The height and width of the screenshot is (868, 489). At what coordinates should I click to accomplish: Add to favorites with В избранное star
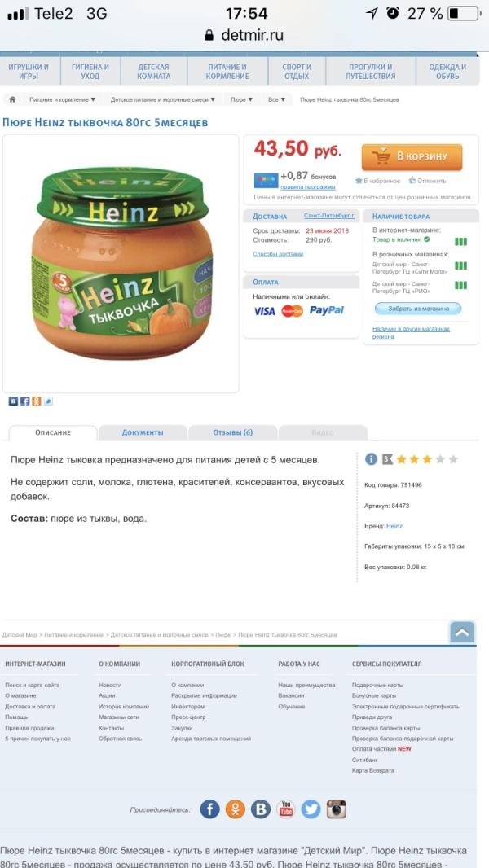point(377,181)
